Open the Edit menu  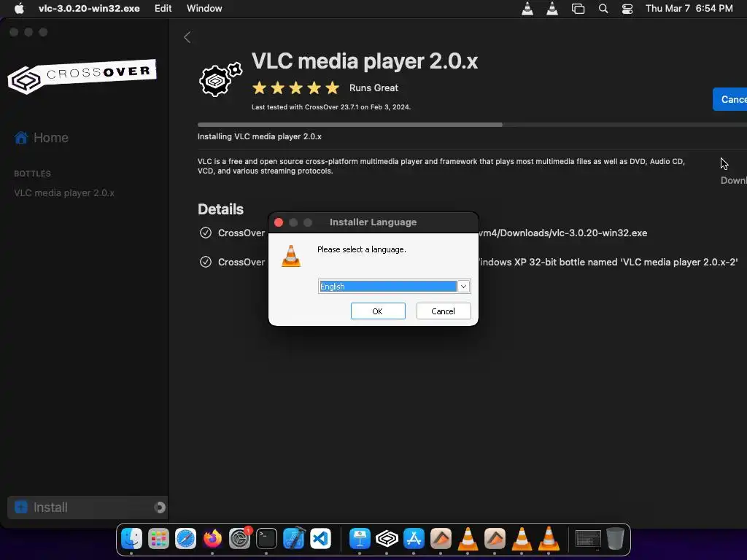tap(163, 8)
